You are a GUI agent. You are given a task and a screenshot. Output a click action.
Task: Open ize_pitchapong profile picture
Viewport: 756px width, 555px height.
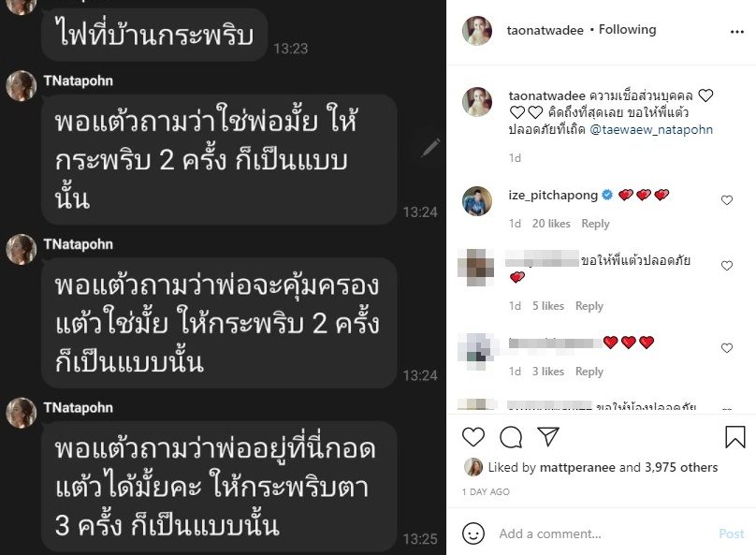click(x=477, y=201)
